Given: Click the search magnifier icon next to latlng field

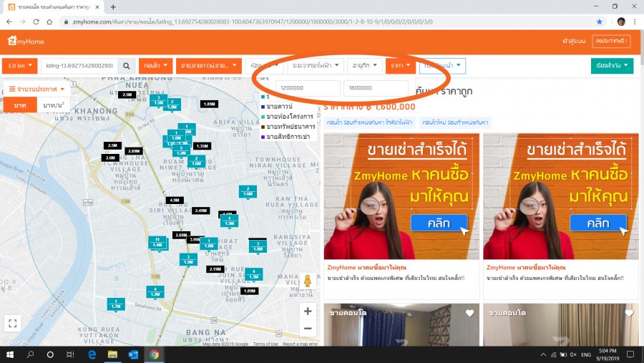Looking at the screenshot, I should tap(127, 66).
